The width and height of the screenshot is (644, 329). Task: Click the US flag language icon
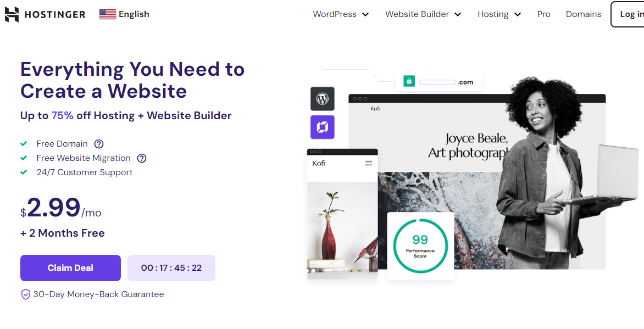click(x=108, y=14)
